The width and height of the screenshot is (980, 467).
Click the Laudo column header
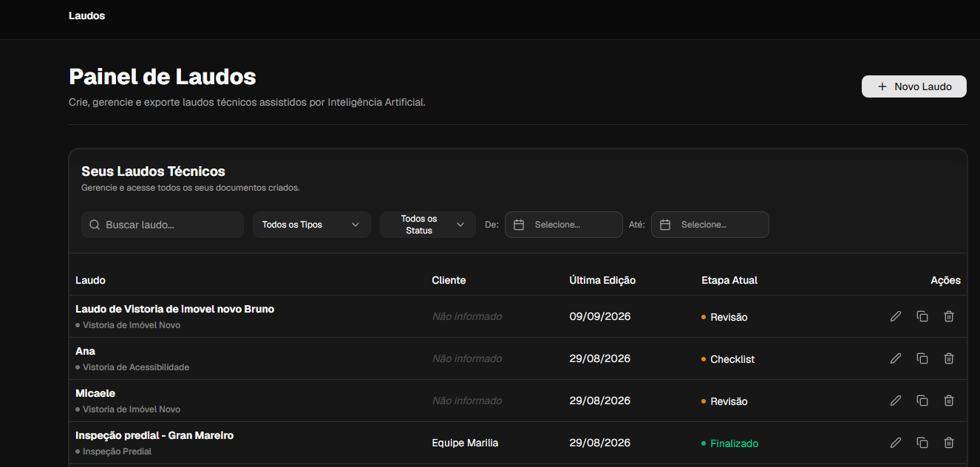pyautogui.click(x=90, y=280)
